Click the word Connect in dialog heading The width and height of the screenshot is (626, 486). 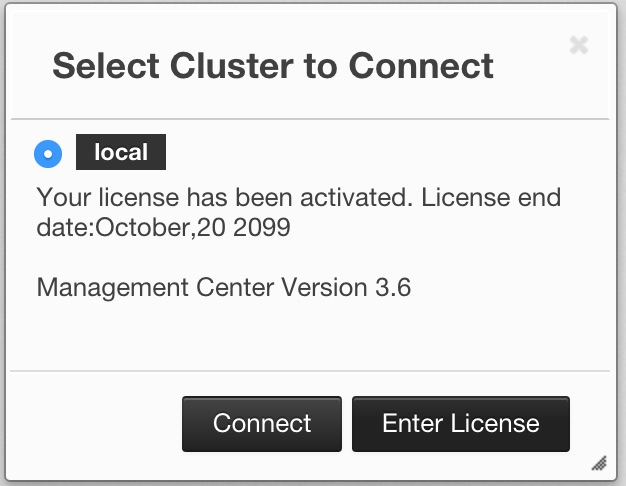point(421,65)
